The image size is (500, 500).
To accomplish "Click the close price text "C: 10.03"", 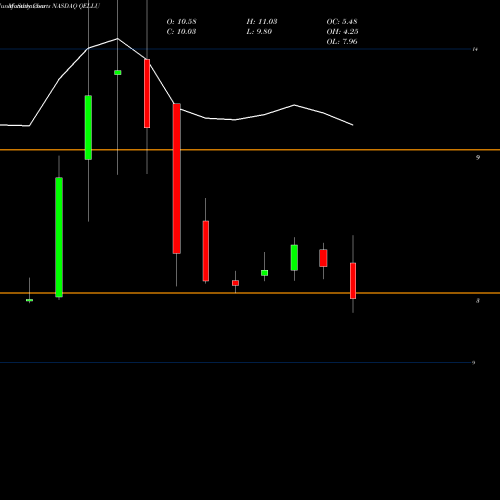I will coord(181,32).
